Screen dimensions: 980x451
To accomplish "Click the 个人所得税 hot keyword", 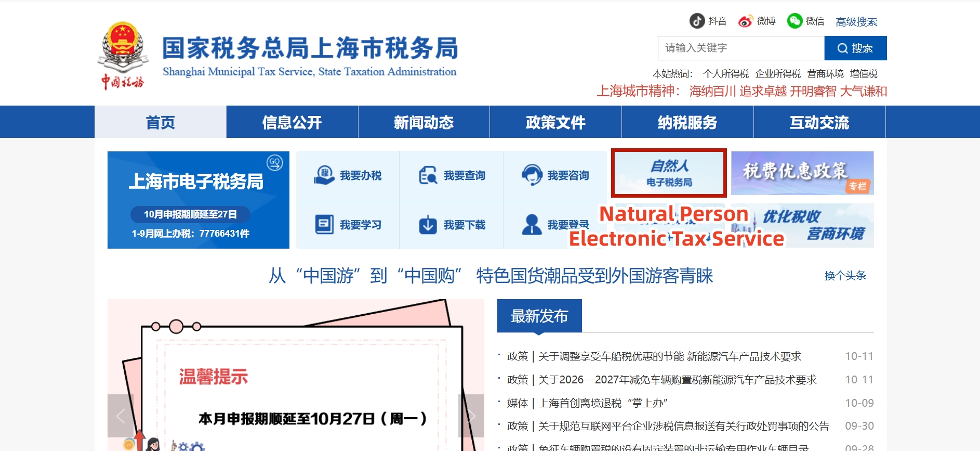I will pyautogui.click(x=725, y=74).
